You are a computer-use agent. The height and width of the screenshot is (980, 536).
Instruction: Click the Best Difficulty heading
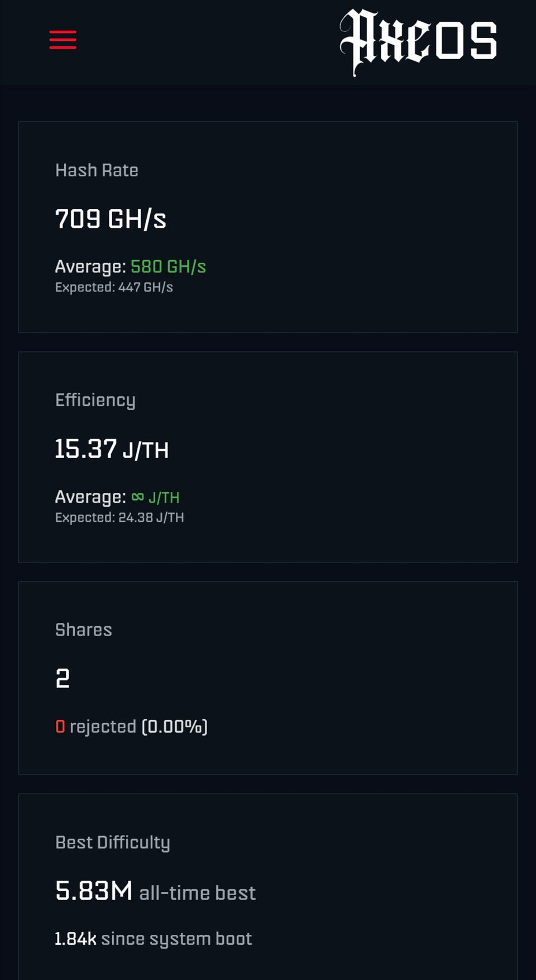pyautogui.click(x=112, y=843)
